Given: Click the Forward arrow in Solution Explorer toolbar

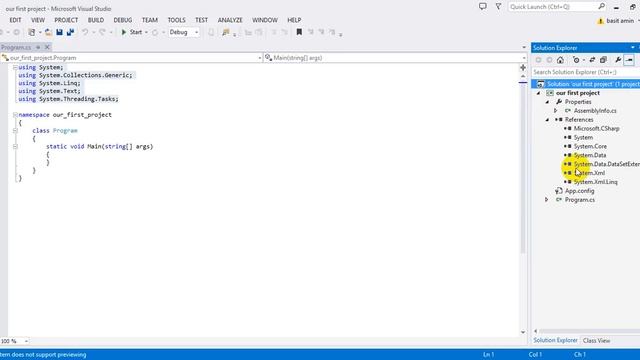Looking at the screenshot, I should [549, 60].
